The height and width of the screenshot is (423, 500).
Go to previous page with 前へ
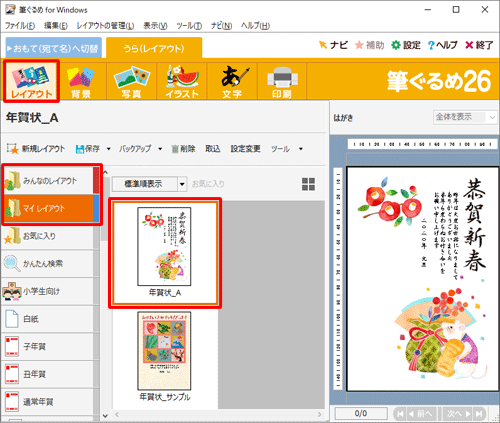(x=421, y=414)
